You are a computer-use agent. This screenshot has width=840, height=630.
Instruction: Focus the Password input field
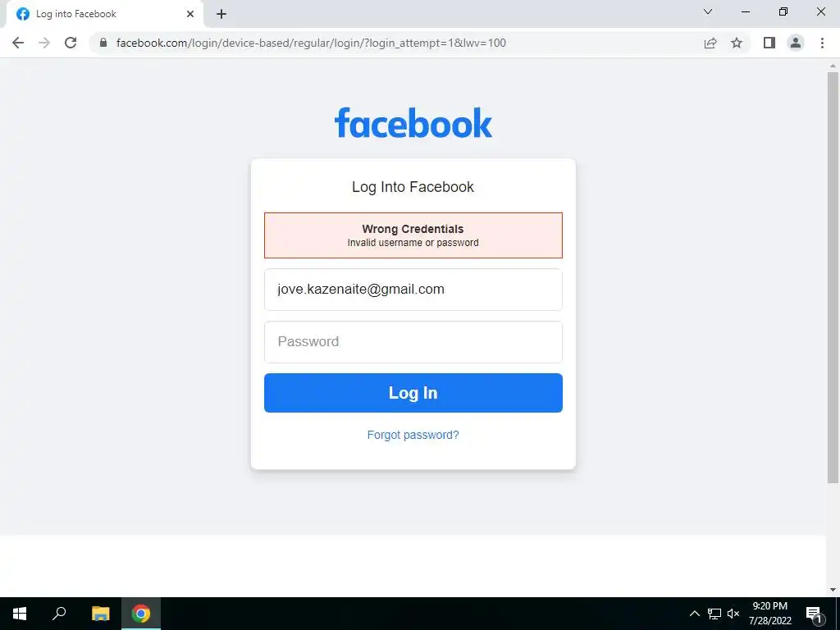(413, 342)
